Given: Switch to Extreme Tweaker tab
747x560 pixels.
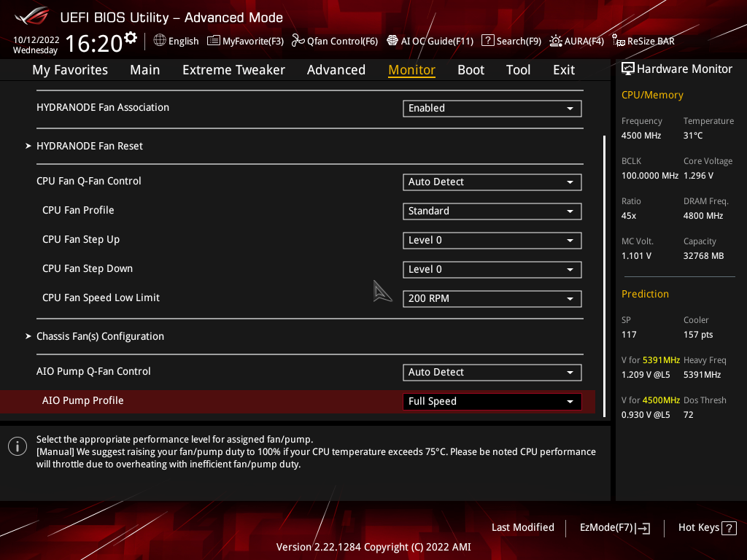Looking at the screenshot, I should tap(233, 70).
